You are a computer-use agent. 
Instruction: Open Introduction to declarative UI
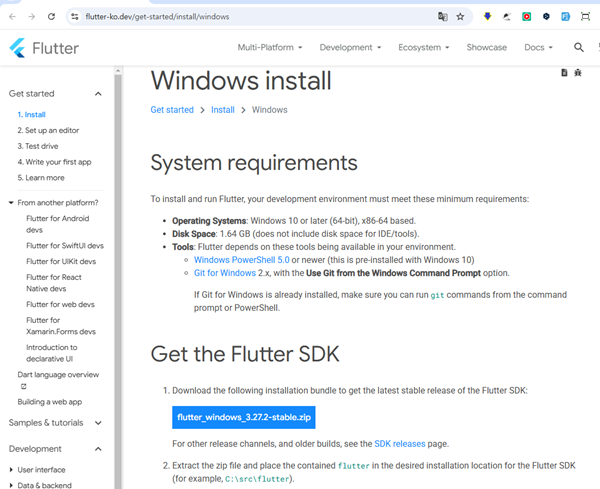(52, 353)
